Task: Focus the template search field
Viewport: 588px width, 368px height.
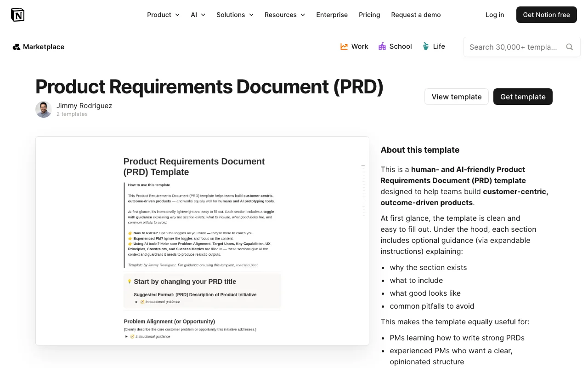Action: 522,47
